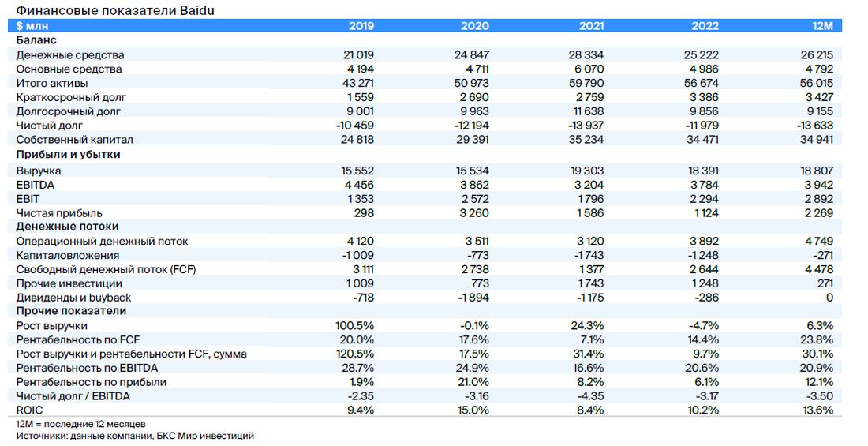The image size is (868, 446).
Task: Select the "Прибыли и убытки" section heading
Action: point(68,154)
